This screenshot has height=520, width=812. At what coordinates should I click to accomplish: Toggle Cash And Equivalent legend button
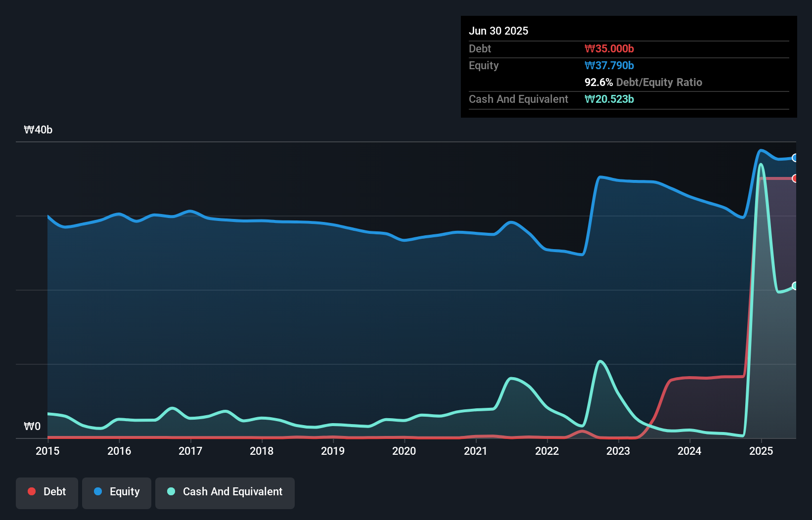click(225, 493)
